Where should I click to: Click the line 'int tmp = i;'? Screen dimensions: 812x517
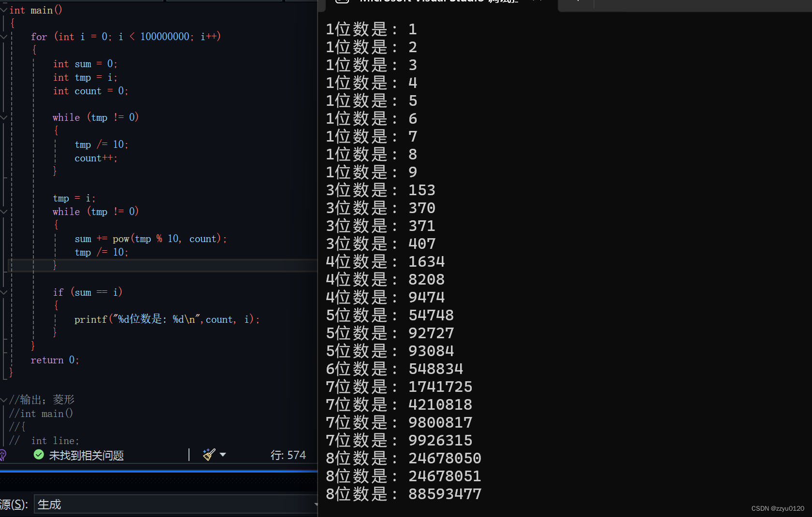click(x=85, y=77)
